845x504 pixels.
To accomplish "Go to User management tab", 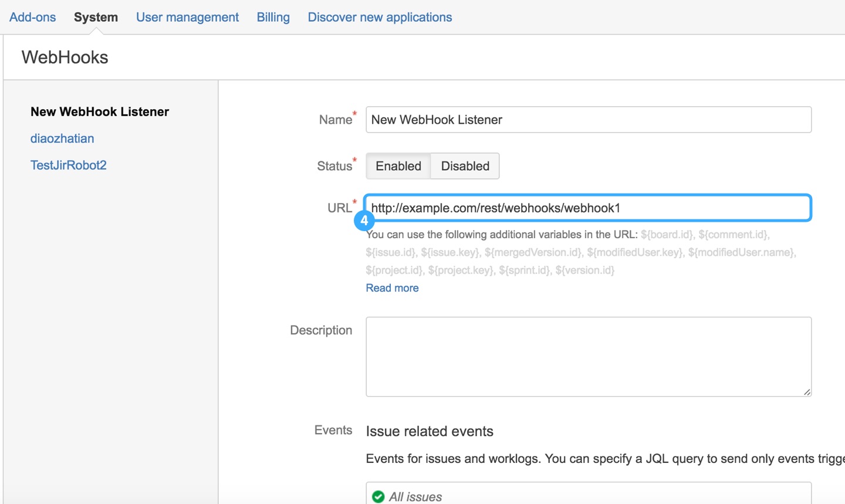I will click(187, 17).
